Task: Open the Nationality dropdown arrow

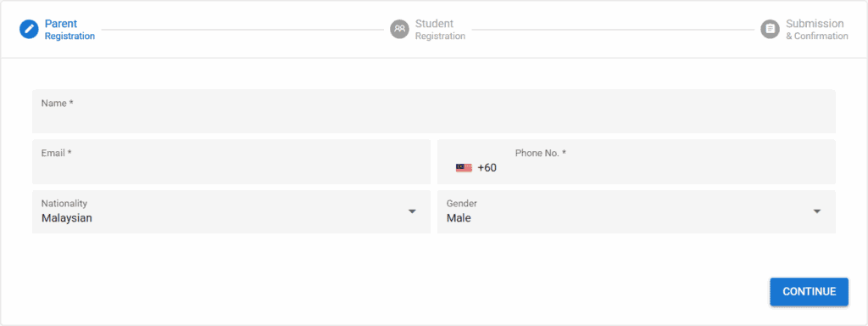Action: pyautogui.click(x=412, y=211)
